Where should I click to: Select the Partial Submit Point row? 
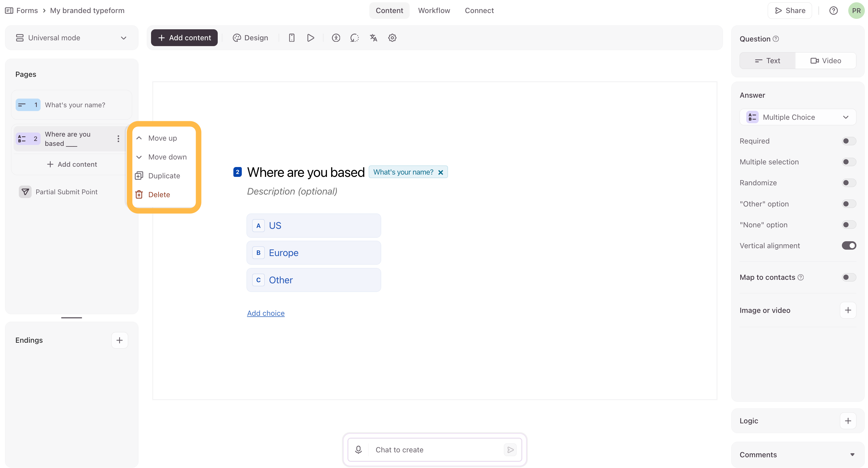[x=71, y=192]
